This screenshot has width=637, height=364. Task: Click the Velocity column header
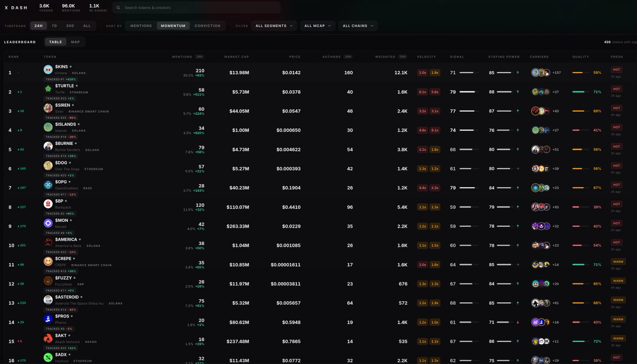coord(426,56)
